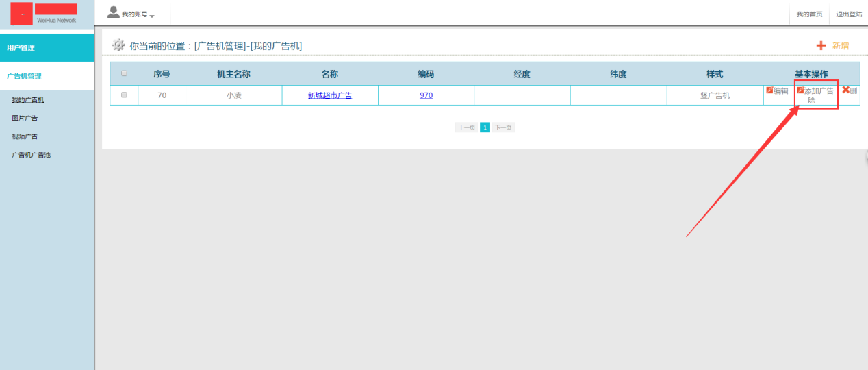Image resolution: width=868 pixels, height=370 pixels.
Task: Click the 970 code link
Action: pyautogui.click(x=426, y=95)
